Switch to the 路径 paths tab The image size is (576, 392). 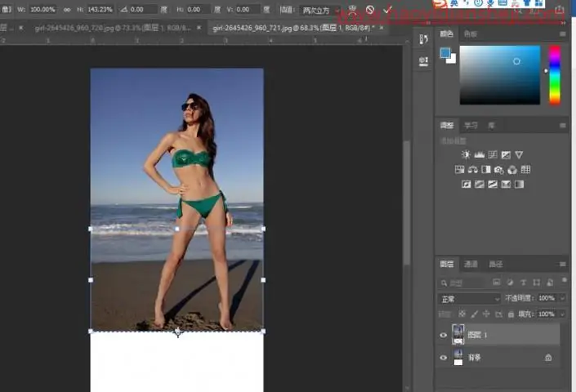495,264
